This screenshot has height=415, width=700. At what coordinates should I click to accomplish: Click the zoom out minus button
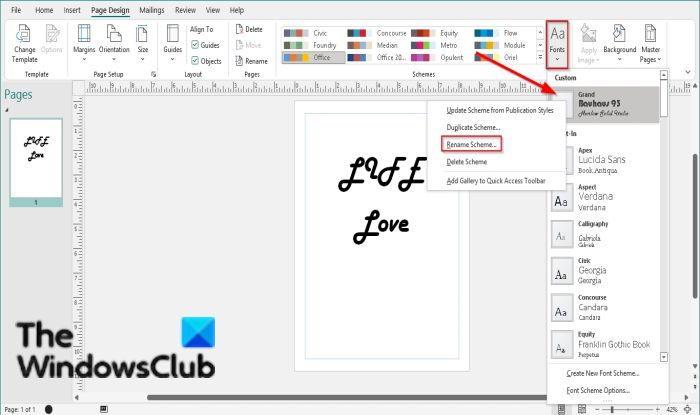(597, 409)
